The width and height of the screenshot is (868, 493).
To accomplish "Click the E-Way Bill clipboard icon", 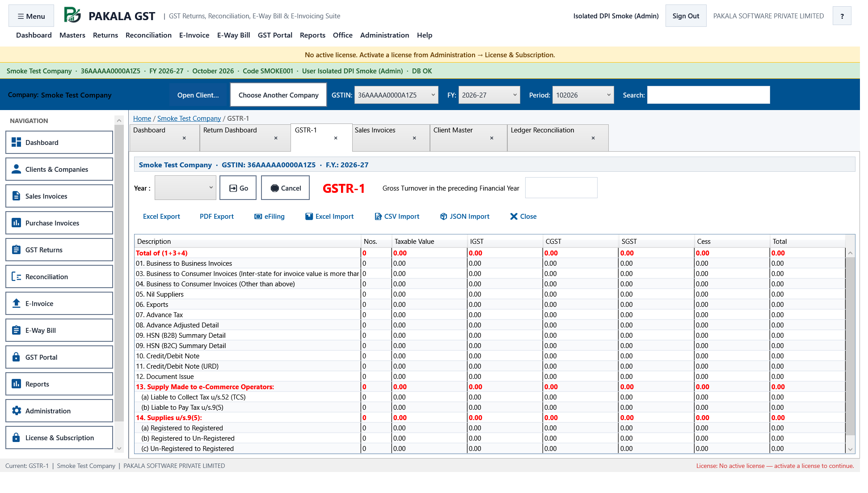I will [16, 330].
